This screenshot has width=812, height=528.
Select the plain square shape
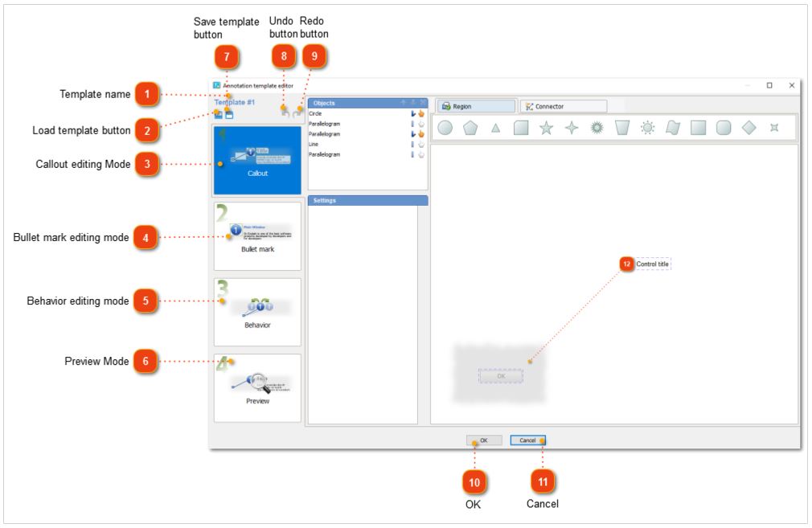click(x=698, y=127)
